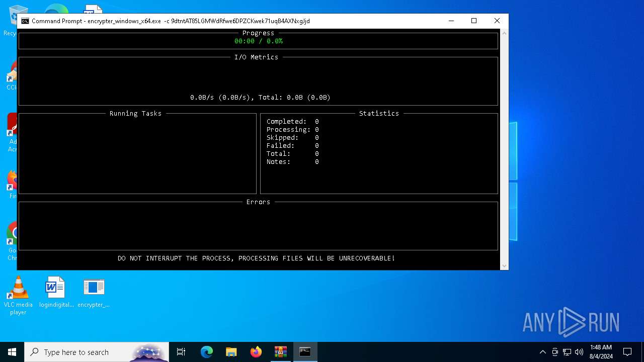Screen dimensions: 644x362
Task: Click the I/O Metrics panel heading
Action: pos(257,57)
